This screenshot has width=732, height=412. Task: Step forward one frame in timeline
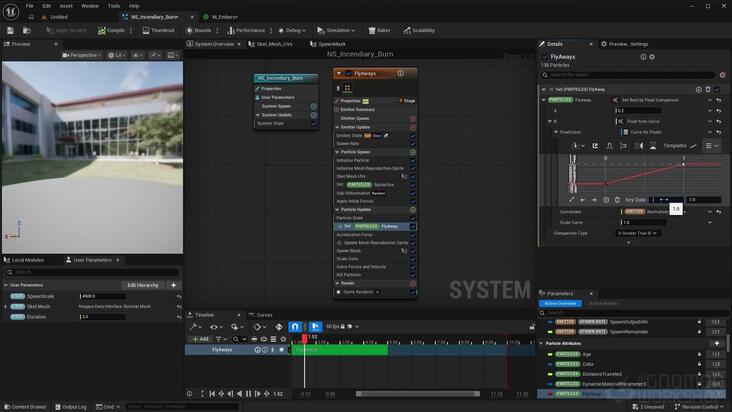click(x=258, y=394)
